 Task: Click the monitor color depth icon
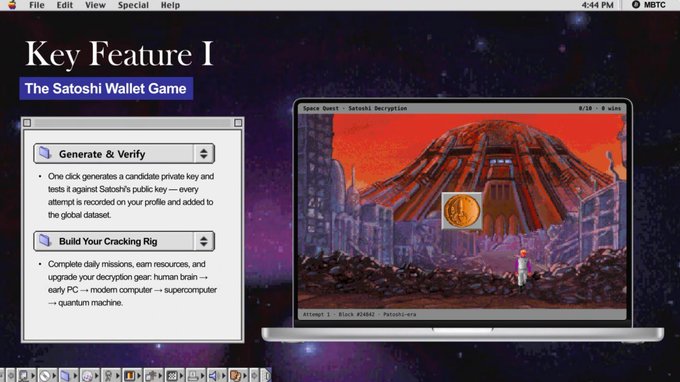tap(129, 375)
